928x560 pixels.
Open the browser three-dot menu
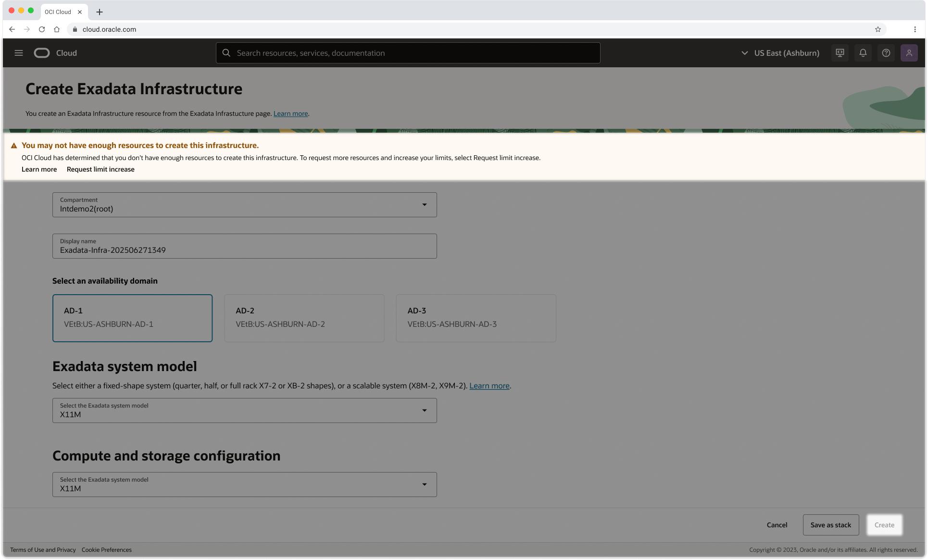click(x=915, y=29)
